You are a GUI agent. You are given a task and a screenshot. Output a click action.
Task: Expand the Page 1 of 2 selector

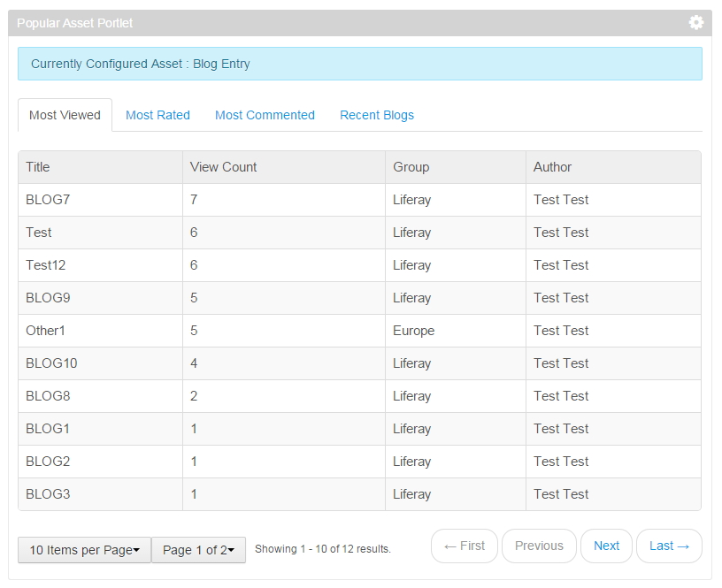[x=198, y=550]
